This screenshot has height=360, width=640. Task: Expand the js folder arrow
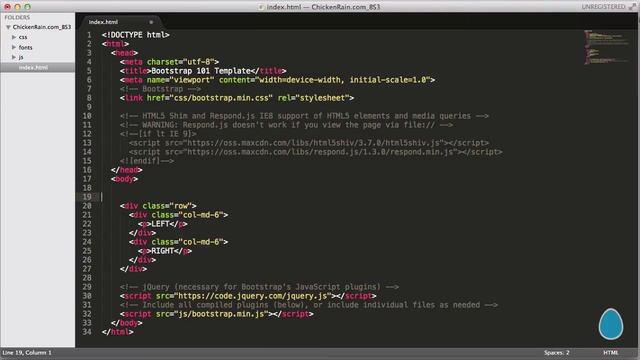tap(14, 57)
